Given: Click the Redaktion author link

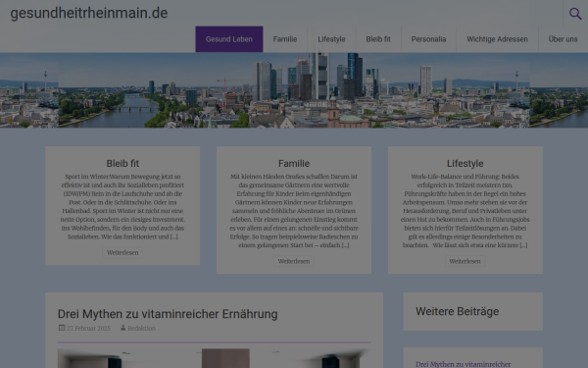Looking at the screenshot, I should 141,328.
